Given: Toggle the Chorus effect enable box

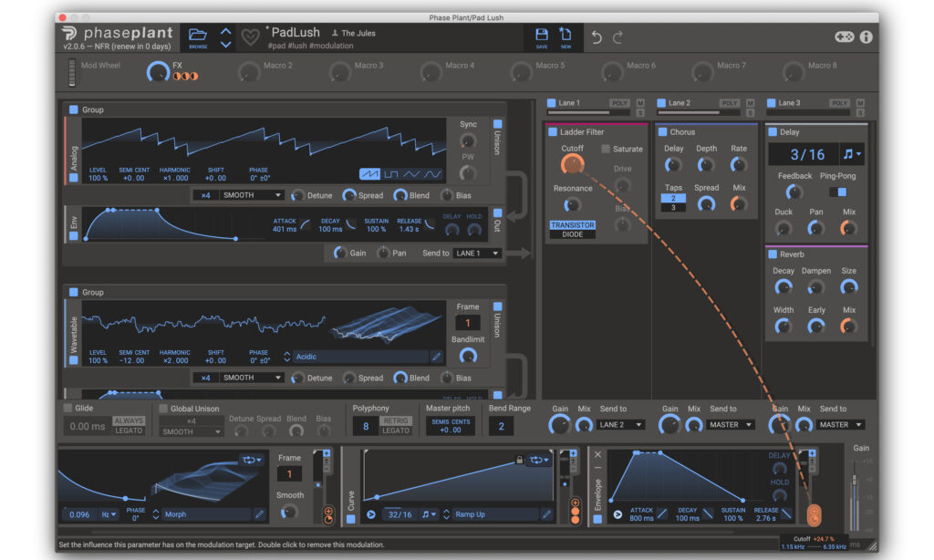Looking at the screenshot, I should (x=662, y=131).
